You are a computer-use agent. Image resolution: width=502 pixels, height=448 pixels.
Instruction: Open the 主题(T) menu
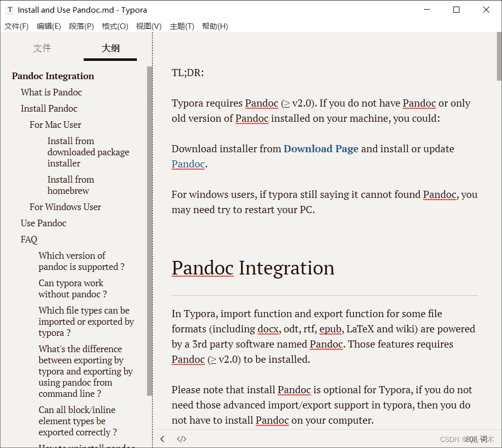coord(182,26)
